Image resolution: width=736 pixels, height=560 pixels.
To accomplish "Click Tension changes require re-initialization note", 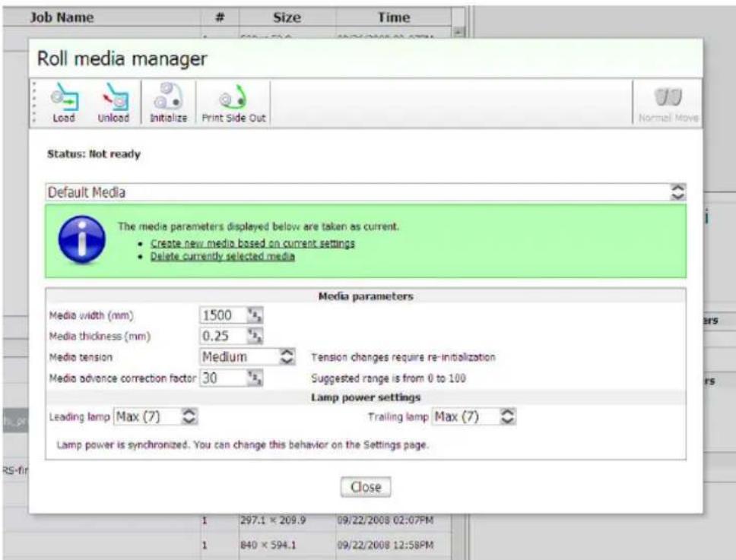I will pyautogui.click(x=403, y=357).
